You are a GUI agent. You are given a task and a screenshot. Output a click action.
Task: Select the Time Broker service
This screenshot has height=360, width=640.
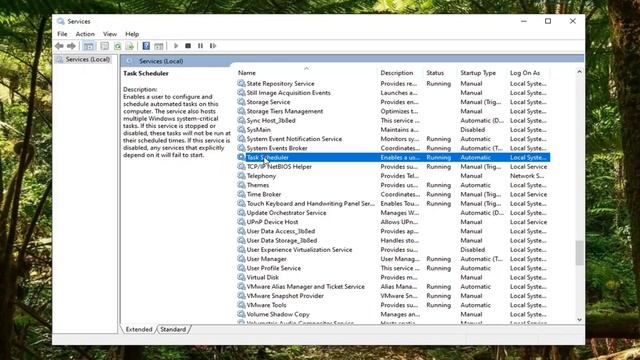coord(393,194)
